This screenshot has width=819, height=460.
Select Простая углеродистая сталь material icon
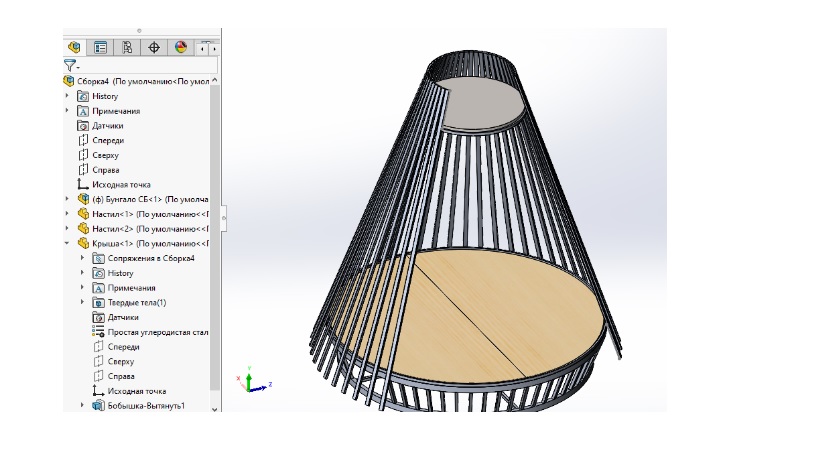[98, 331]
